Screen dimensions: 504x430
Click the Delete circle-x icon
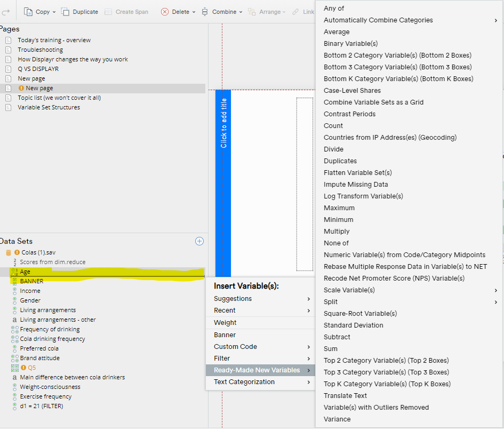[165, 12]
